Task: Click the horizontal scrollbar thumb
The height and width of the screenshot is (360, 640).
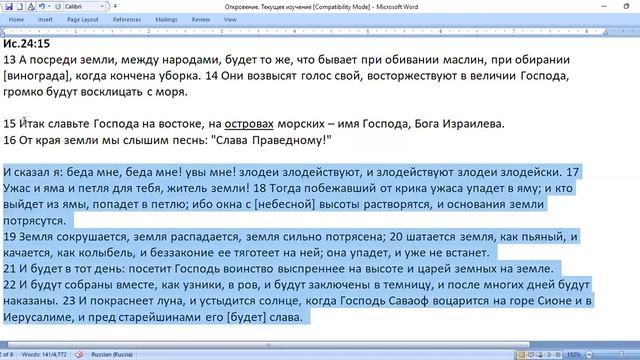Action: pos(268,345)
